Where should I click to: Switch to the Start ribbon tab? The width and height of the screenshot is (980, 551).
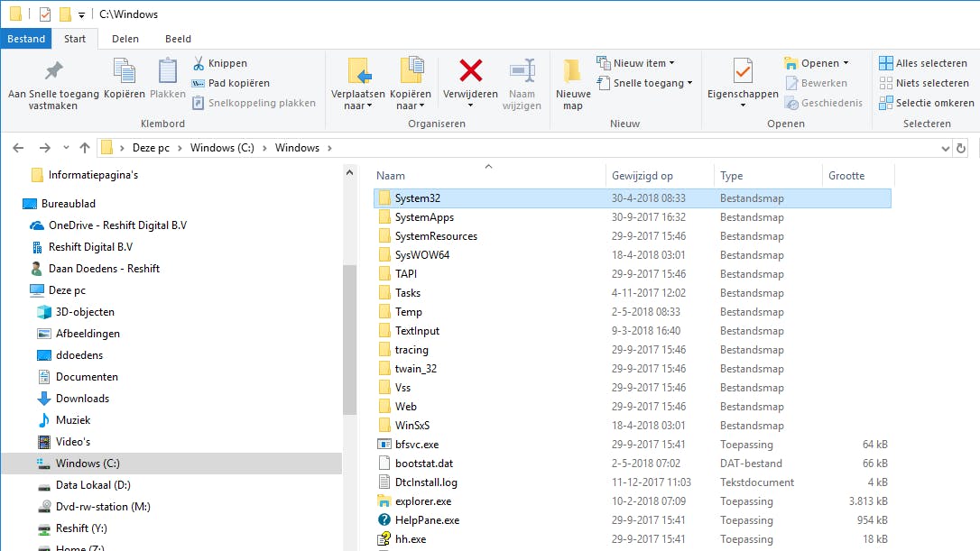pos(75,39)
